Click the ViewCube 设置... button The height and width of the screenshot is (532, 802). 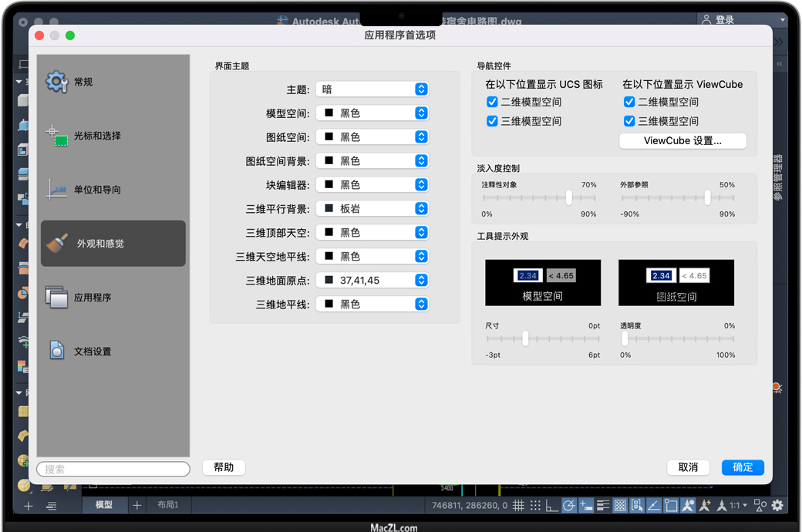point(682,141)
